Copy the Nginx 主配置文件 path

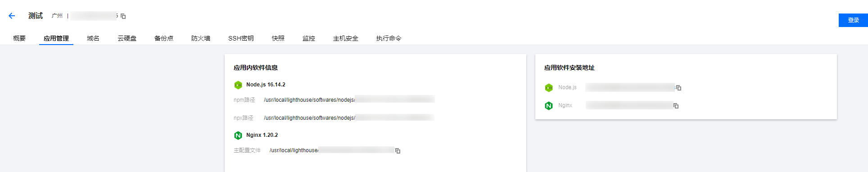(398, 151)
